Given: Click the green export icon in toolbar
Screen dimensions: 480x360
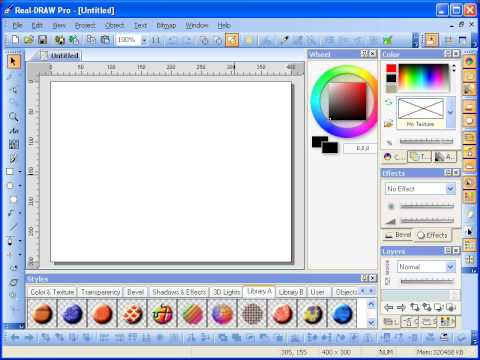Looking at the screenshot, I should pyautogui.click(x=387, y=40).
